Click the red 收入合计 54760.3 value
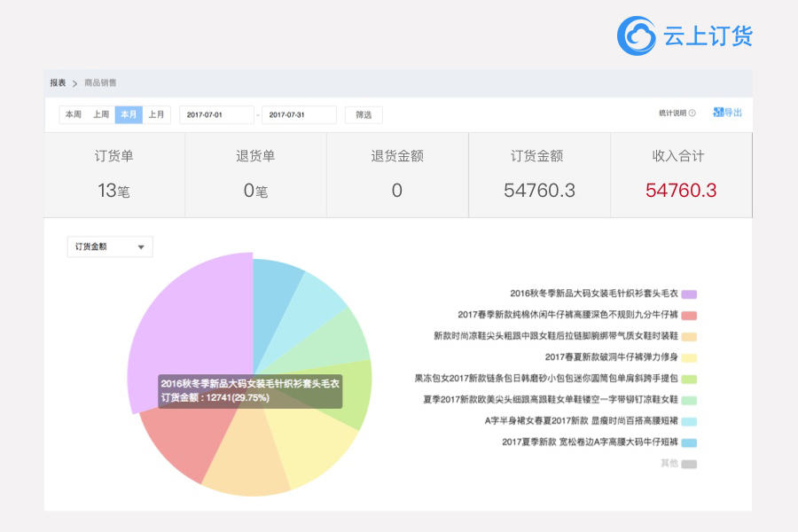Viewport: 798px width, 532px height. [681, 191]
